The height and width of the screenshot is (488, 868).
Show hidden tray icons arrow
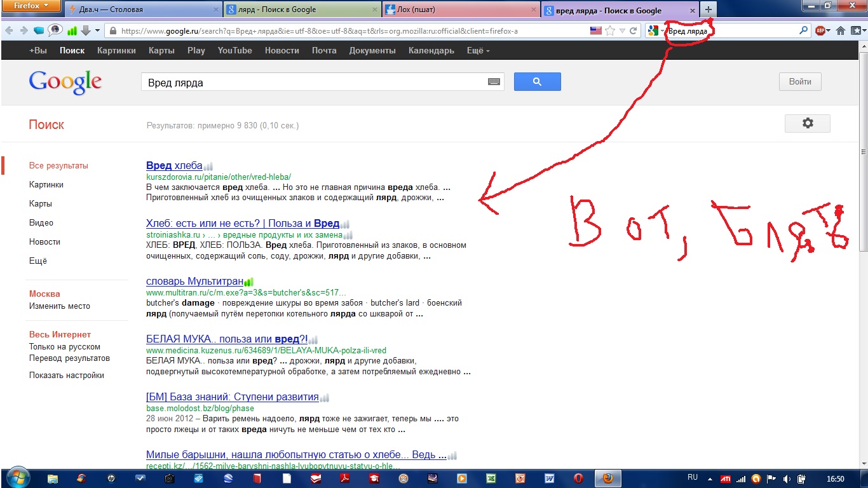coord(710,478)
